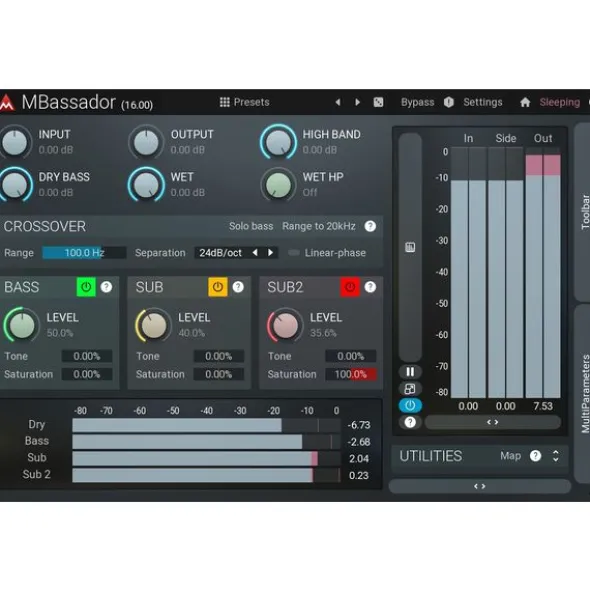Click the BASS LEVEL knob

tap(21, 325)
